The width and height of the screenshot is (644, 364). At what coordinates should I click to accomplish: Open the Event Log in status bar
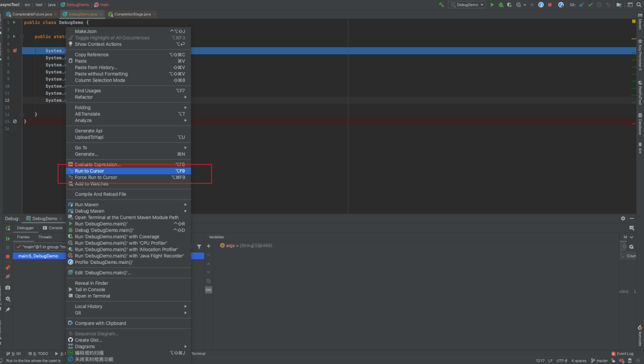(x=625, y=353)
